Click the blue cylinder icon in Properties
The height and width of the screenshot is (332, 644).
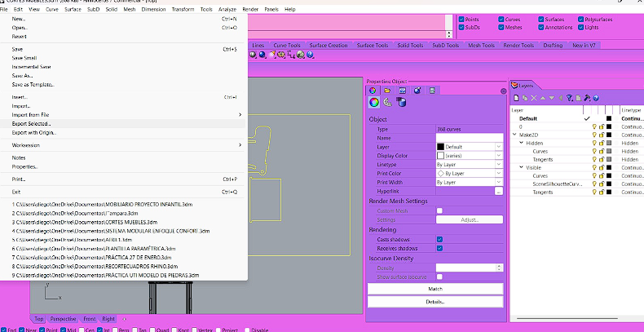[x=401, y=102]
